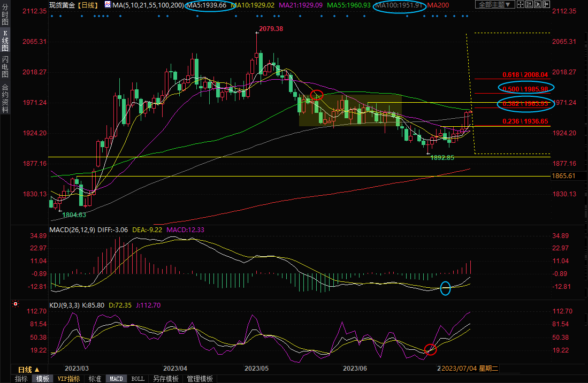Screen dimensions: 588x383
Task: Open 合约资料 contract info panel
Action: [5, 98]
